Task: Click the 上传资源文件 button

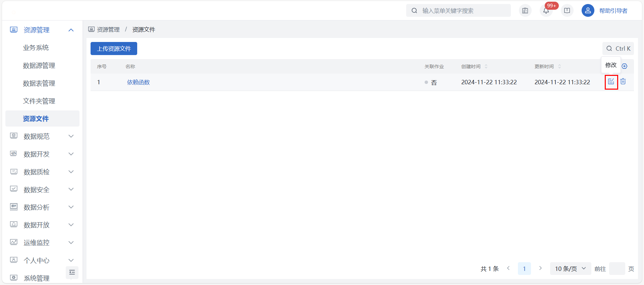Action: pos(114,49)
